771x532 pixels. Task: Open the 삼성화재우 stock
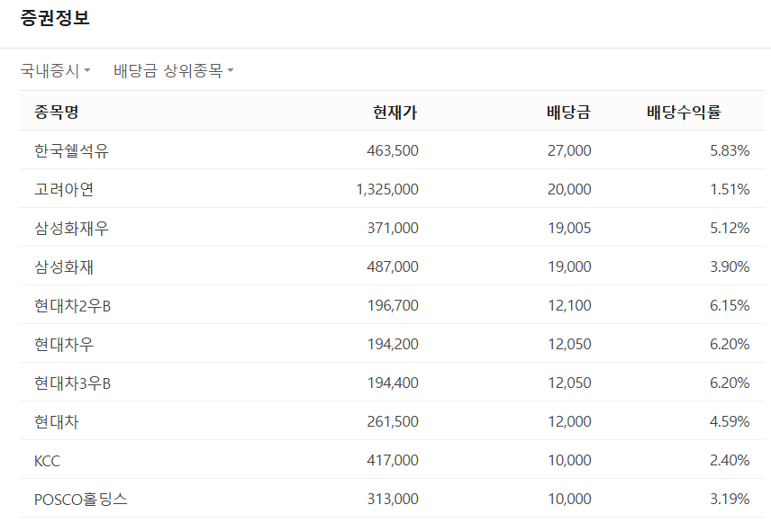tap(71, 228)
